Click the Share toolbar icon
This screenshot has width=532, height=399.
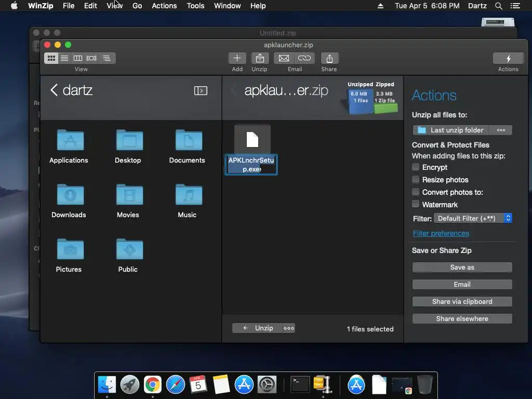329,58
